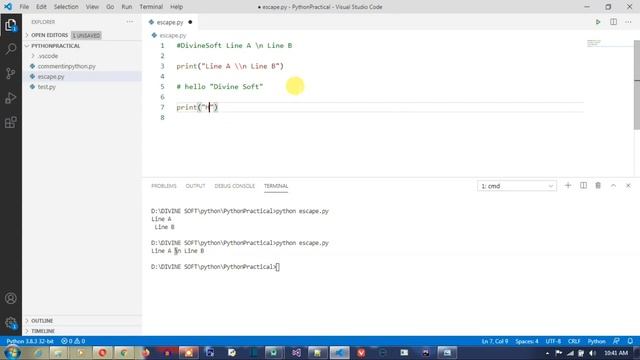Image resolution: width=640 pixels, height=360 pixels.
Task: Open the Run menu
Action: (x=127, y=7)
